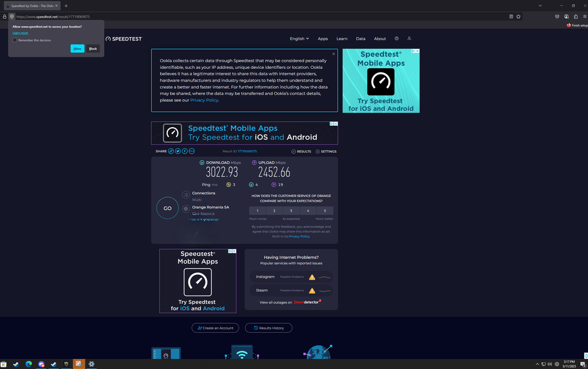
Task: Bookmark this page with the star icon
Action: (518, 16)
